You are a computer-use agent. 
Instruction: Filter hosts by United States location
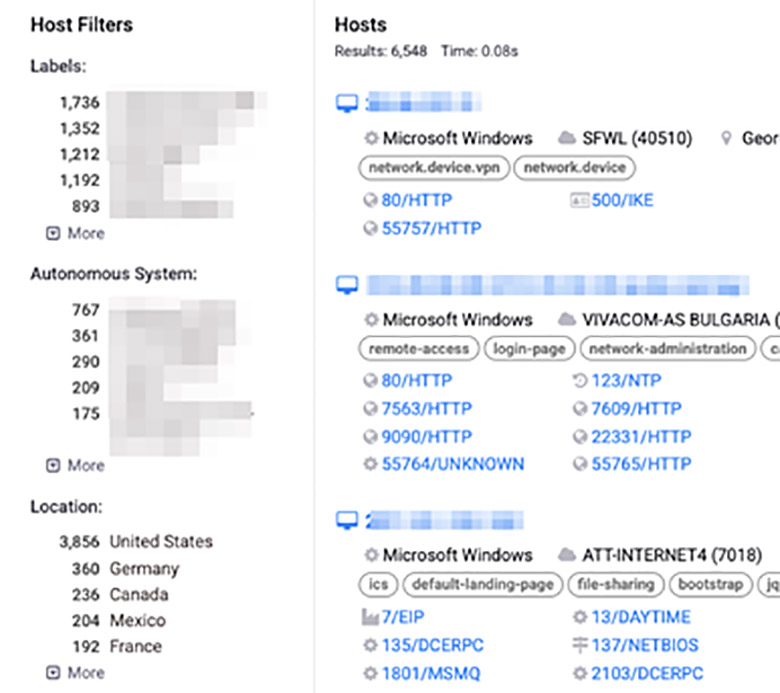tap(160, 541)
